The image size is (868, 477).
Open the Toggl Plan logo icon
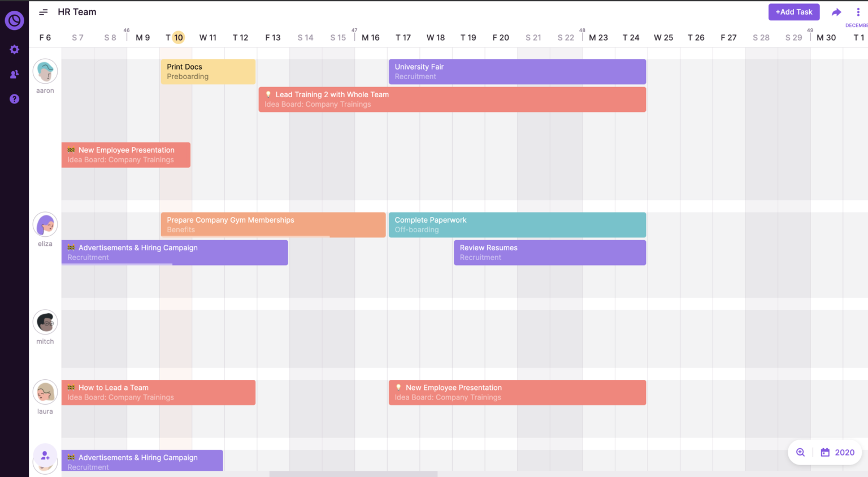(14, 20)
